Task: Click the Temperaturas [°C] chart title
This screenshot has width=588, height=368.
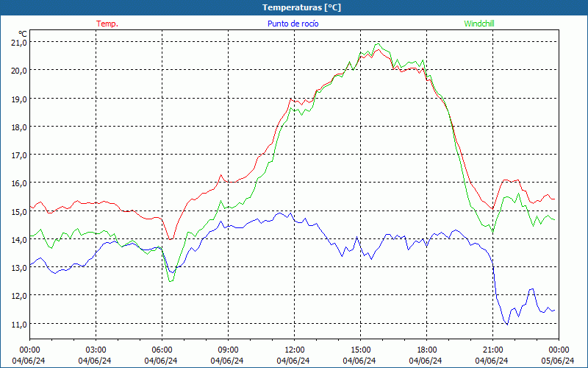Action: (x=301, y=7)
